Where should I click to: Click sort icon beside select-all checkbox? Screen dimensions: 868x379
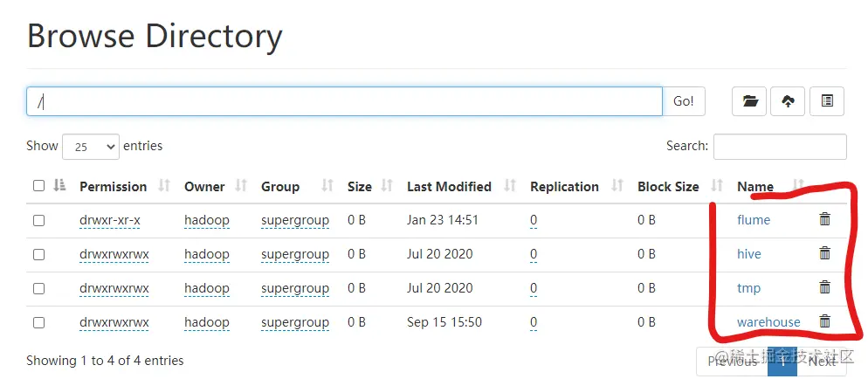pyautogui.click(x=59, y=186)
